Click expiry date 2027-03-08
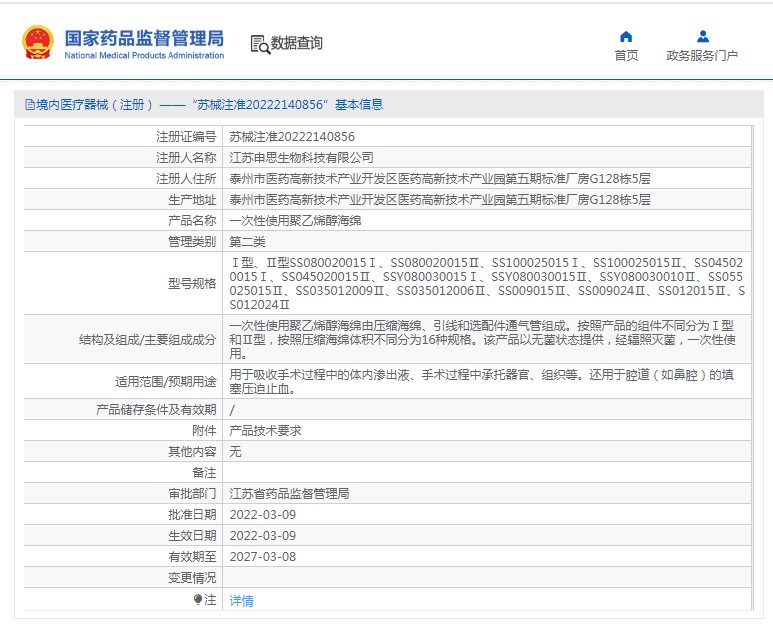The width and height of the screenshot is (773, 627). tap(263, 557)
